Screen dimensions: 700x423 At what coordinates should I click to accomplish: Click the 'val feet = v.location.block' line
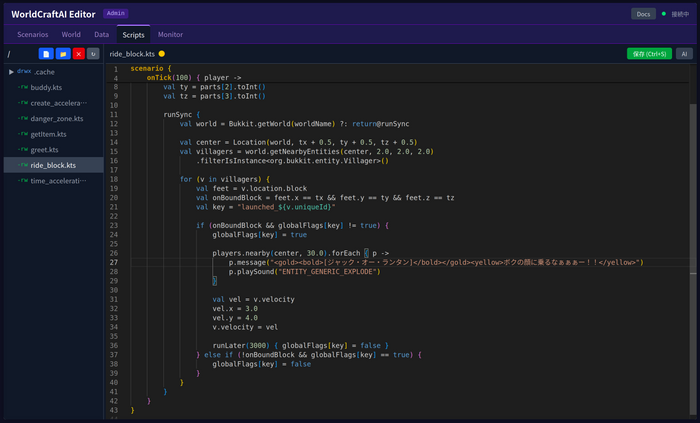click(x=251, y=189)
